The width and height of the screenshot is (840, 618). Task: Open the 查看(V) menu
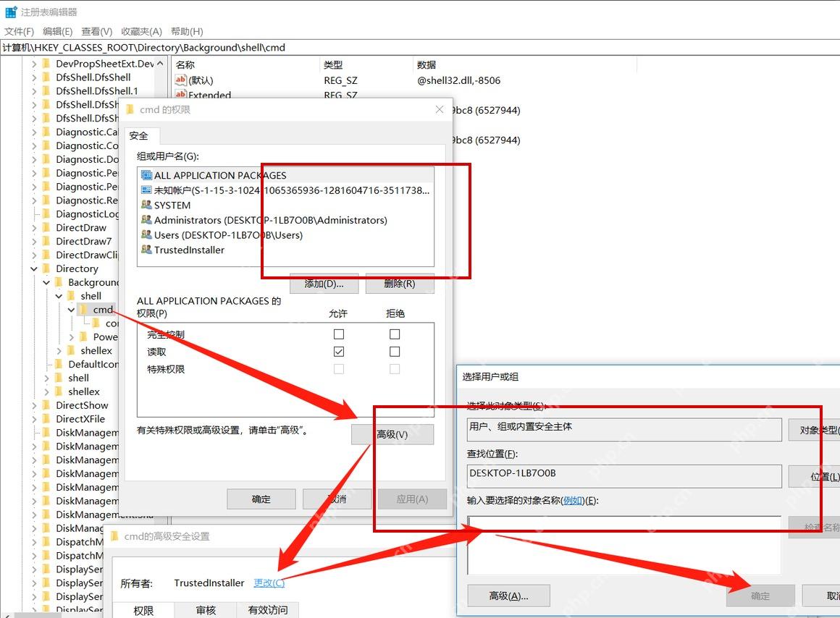(x=96, y=31)
